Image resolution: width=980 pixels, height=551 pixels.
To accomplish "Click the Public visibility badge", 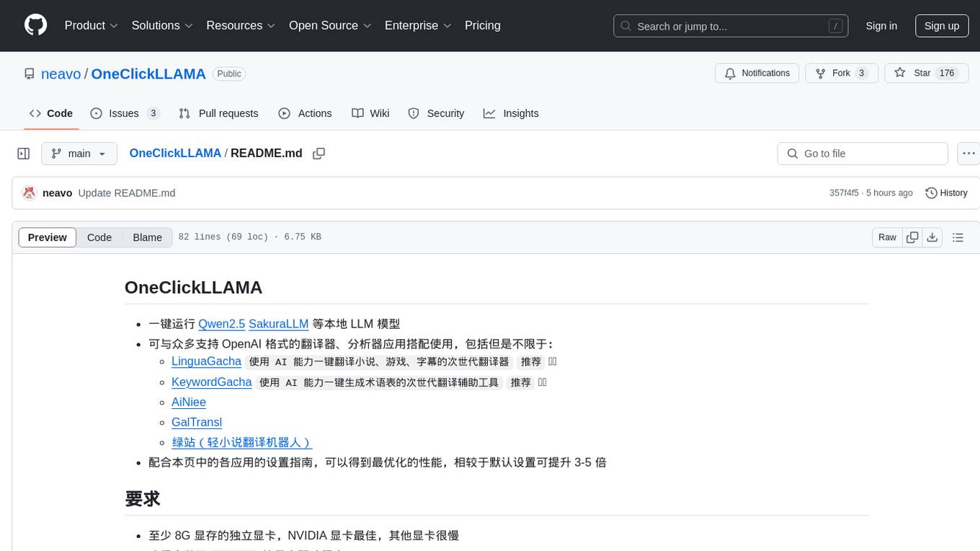I will tap(229, 74).
